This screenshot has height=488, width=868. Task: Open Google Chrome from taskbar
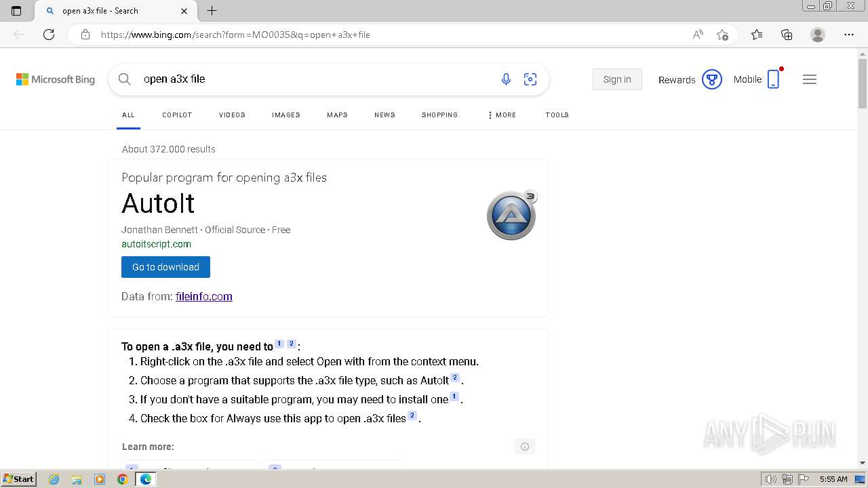point(123,479)
